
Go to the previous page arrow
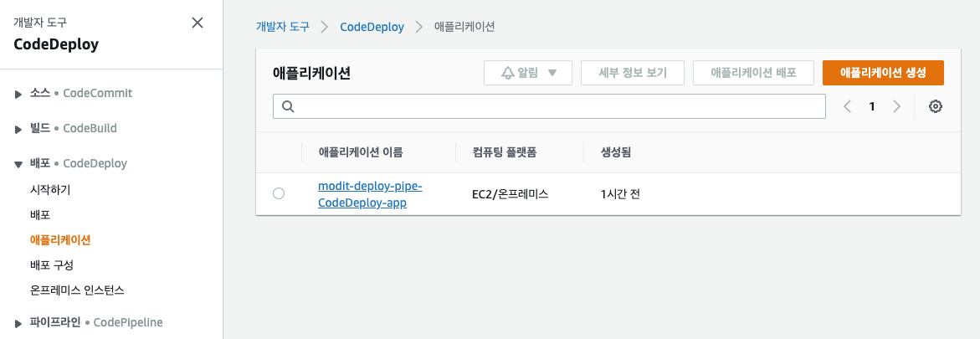pos(848,106)
